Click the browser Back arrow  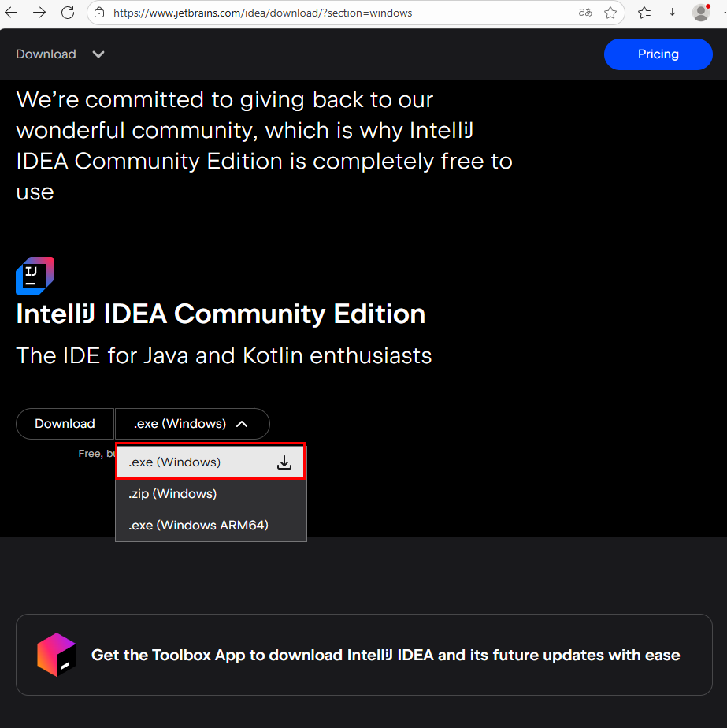[x=11, y=13]
